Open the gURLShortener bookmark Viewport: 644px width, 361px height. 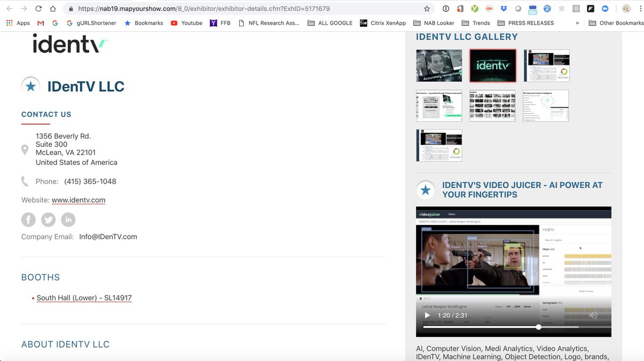pos(91,23)
